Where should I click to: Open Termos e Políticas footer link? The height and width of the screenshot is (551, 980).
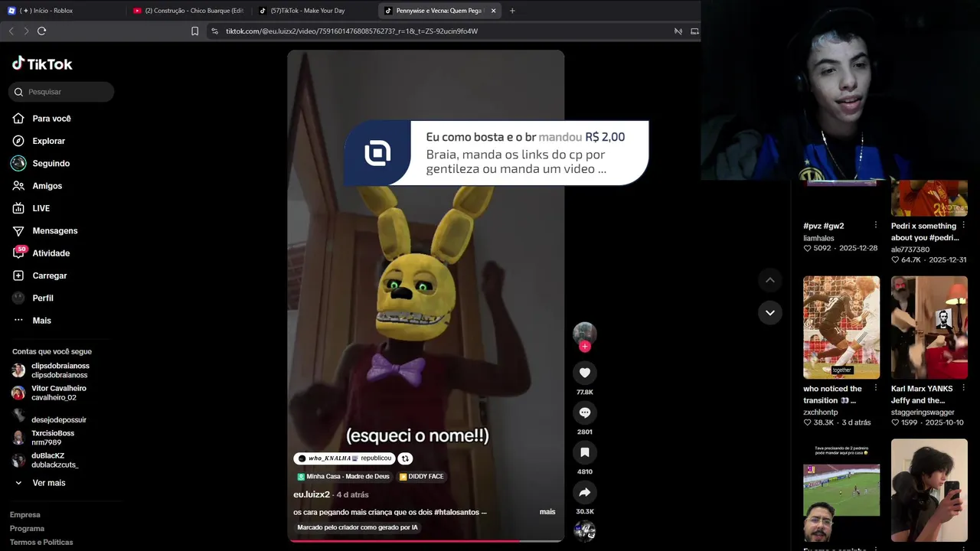(41, 543)
